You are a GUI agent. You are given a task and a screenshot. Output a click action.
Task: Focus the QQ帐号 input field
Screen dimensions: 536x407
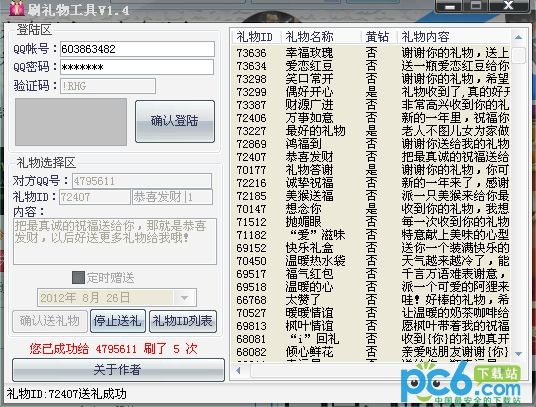click(x=137, y=49)
